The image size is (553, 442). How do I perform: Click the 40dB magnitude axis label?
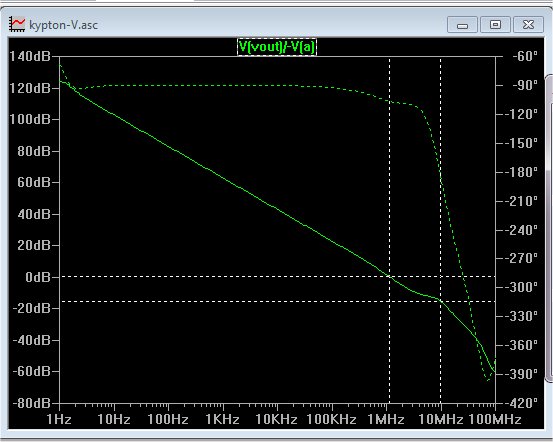click(34, 214)
